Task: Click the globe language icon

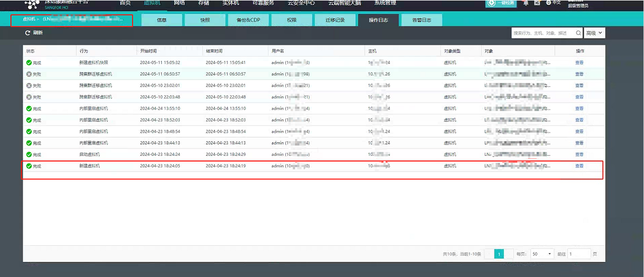Action: pos(549,3)
